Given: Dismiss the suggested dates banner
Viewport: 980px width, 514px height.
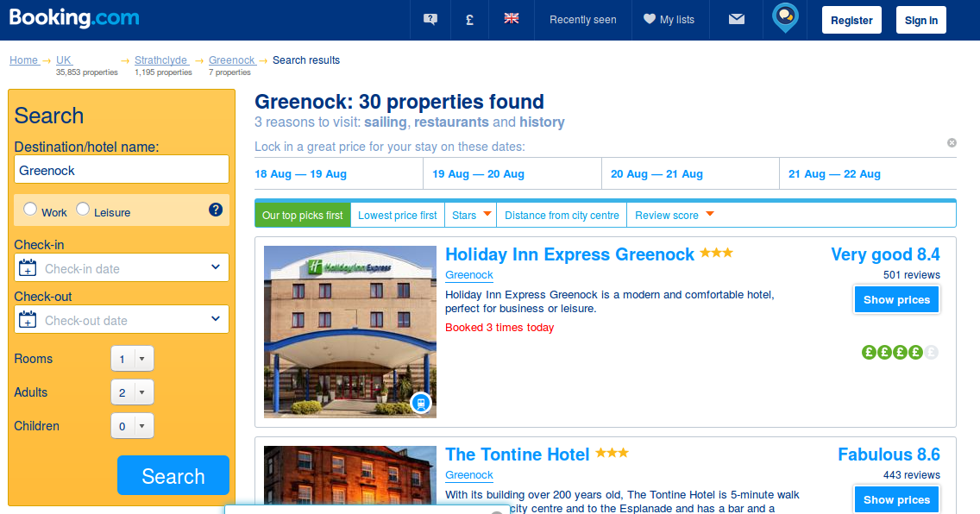Looking at the screenshot, I should 952,143.
